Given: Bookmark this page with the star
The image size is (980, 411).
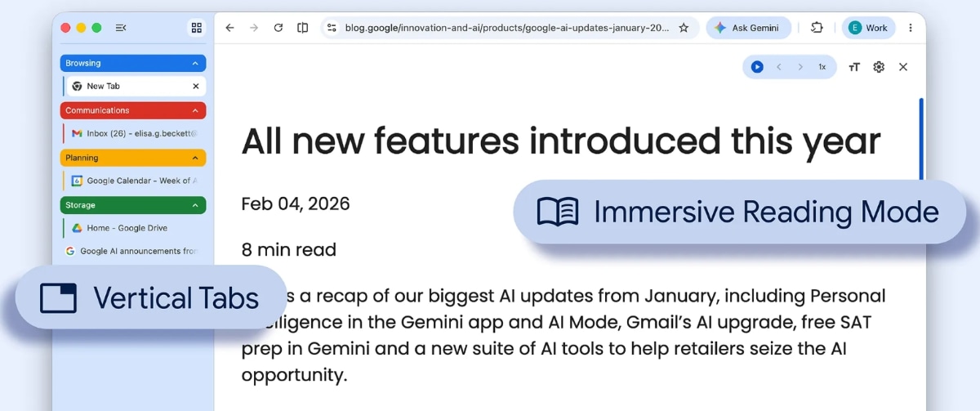Looking at the screenshot, I should tap(684, 28).
